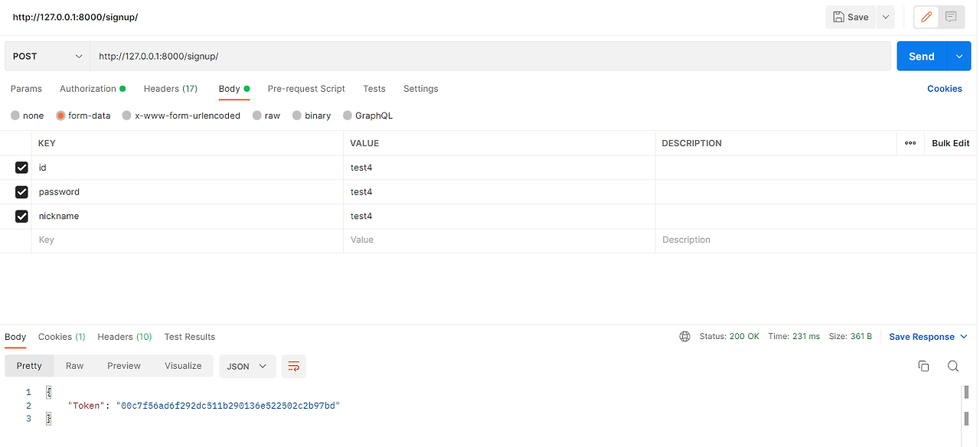Open the POST method dropdown
The width and height of the screenshot is (980, 447).
[x=47, y=57]
